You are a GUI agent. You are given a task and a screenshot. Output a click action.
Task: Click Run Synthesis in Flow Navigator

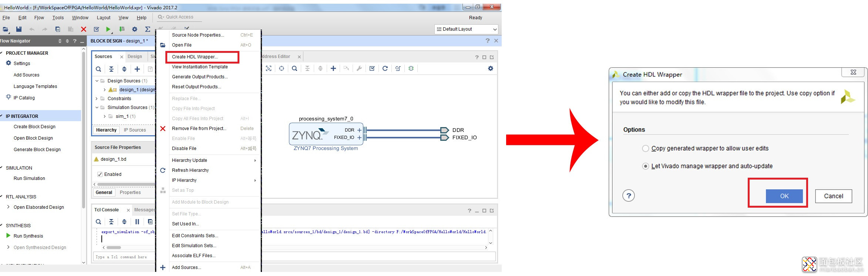pyautogui.click(x=28, y=236)
